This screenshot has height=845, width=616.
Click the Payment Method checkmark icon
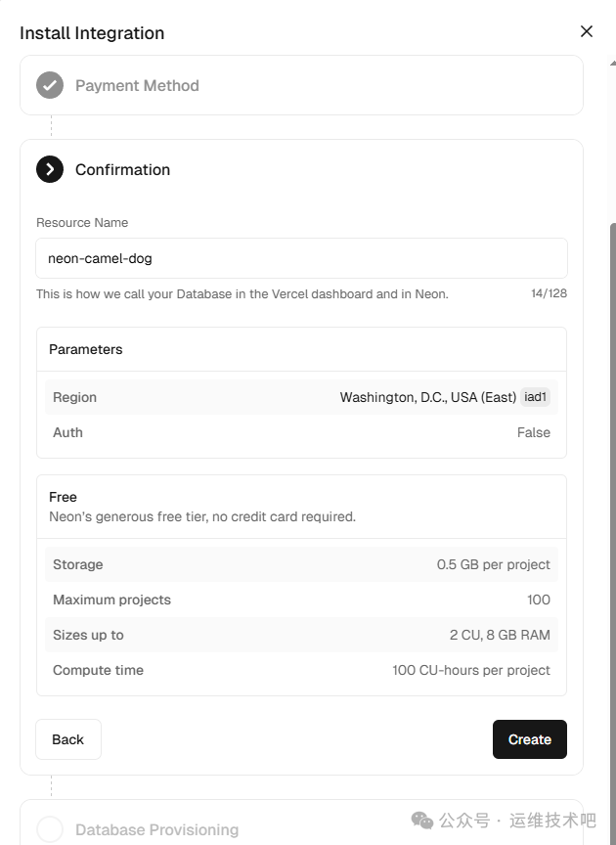[50, 85]
